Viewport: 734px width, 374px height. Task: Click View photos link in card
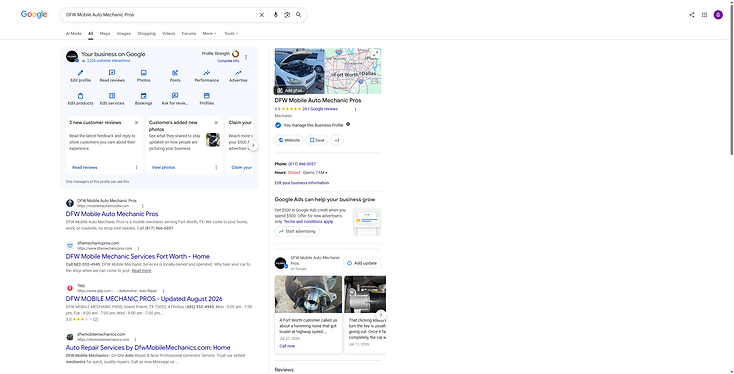tap(163, 167)
